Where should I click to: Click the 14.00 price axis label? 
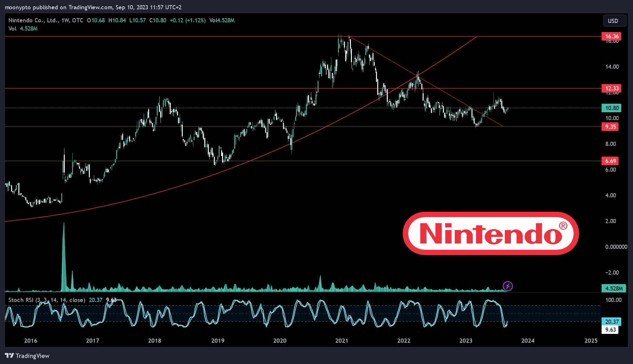(612, 67)
